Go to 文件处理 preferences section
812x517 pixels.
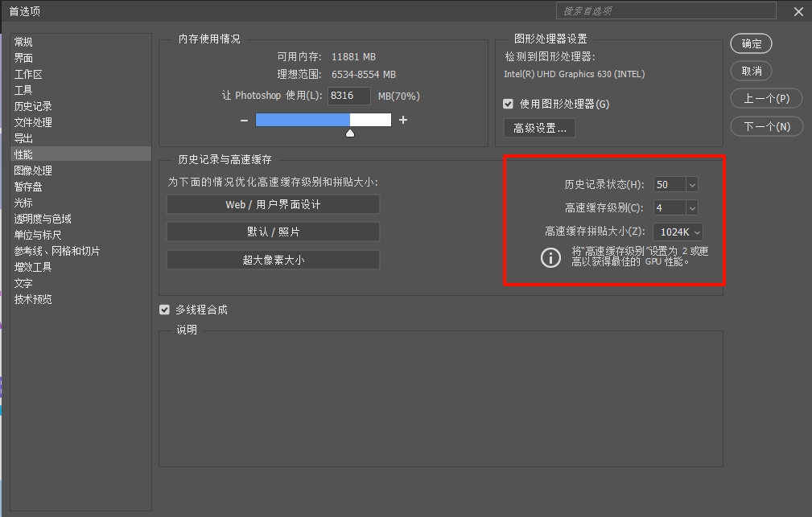[x=33, y=122]
